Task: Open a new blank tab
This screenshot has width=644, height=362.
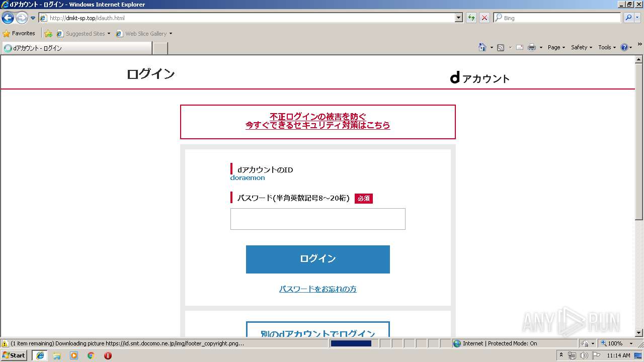Action: tap(160, 48)
